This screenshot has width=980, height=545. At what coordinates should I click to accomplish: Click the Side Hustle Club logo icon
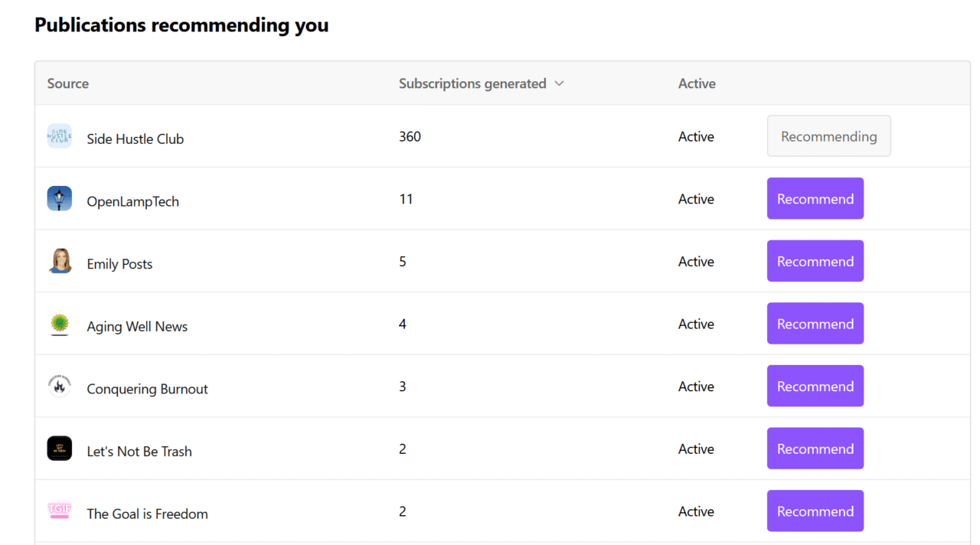click(x=60, y=136)
